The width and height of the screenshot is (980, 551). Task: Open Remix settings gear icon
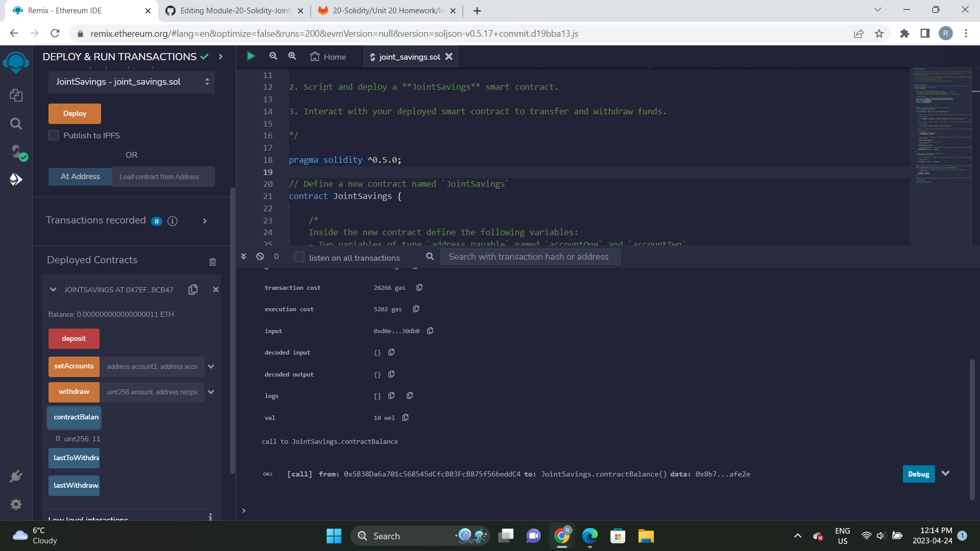click(x=16, y=505)
